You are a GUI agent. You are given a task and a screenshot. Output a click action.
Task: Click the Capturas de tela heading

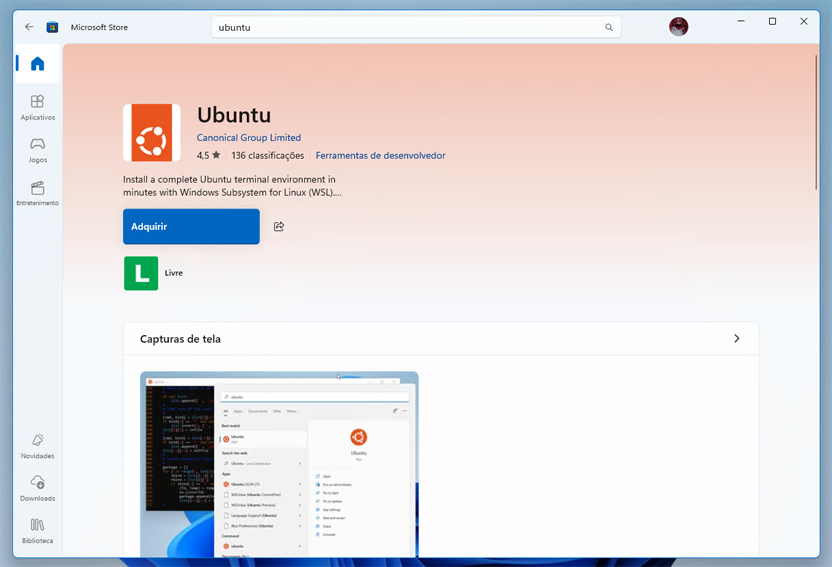point(180,339)
